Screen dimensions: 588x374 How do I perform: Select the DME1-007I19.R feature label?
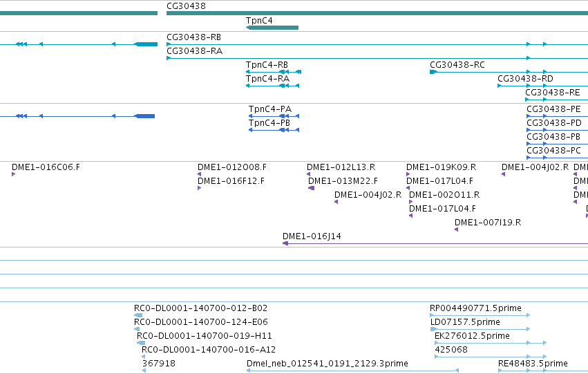click(x=488, y=223)
